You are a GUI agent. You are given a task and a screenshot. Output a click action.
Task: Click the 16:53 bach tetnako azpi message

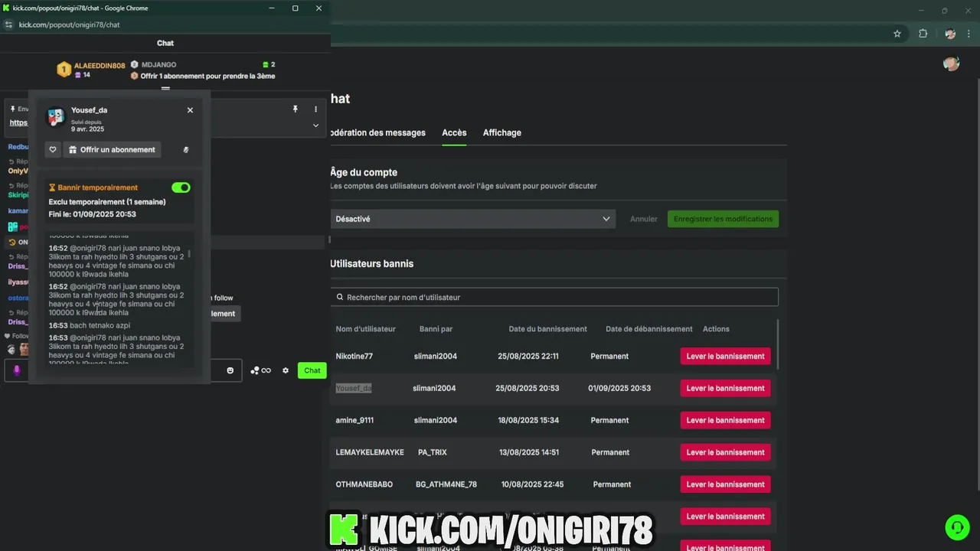(x=90, y=325)
